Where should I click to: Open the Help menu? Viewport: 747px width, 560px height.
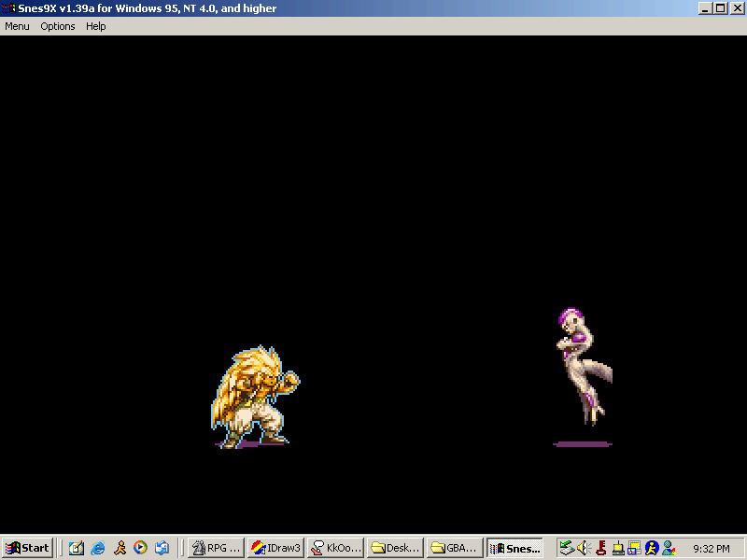(x=96, y=26)
